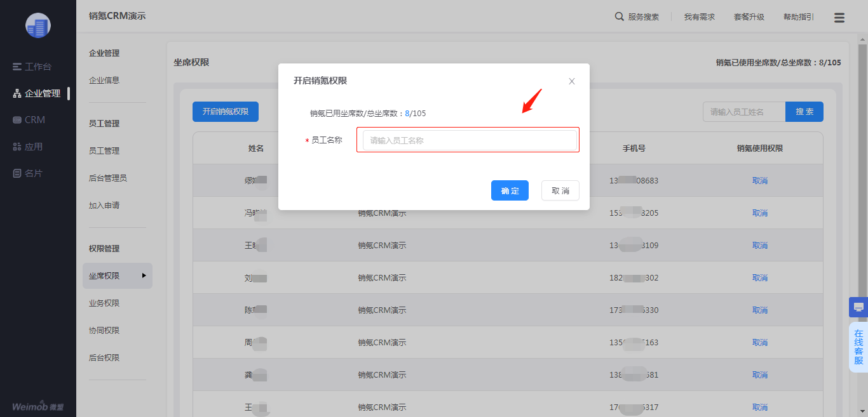
Task: Open 加入申请 in the submenu
Action: coord(104,206)
